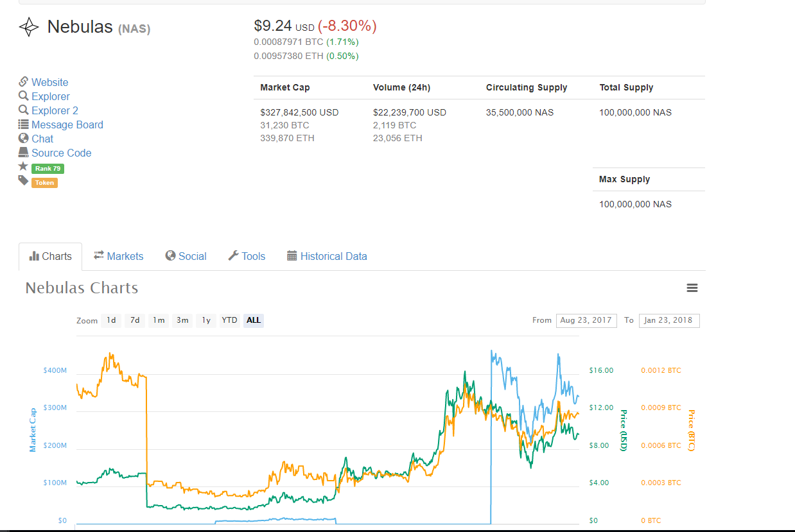The image size is (795, 532).
Task: Click the tag icon beside Token badge
Action: (24, 181)
